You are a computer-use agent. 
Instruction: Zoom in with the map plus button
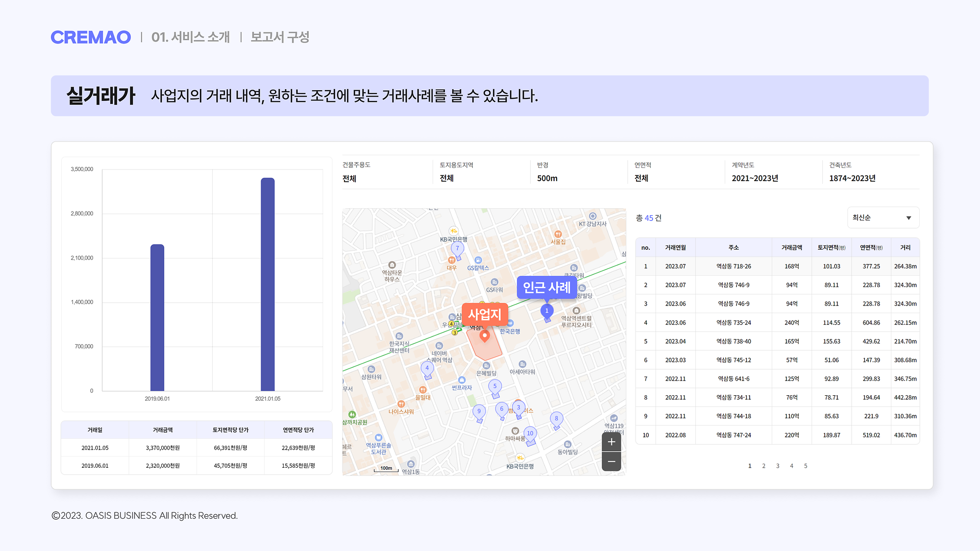(x=611, y=442)
